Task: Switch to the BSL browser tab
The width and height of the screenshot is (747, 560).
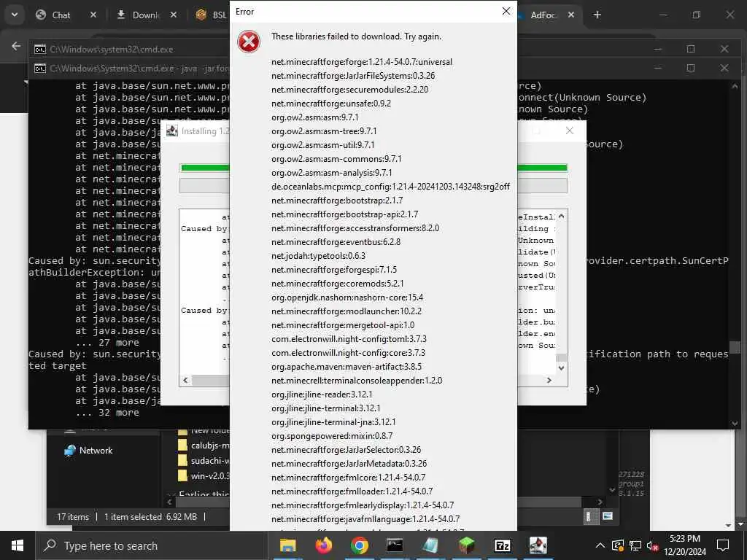Action: tap(212, 15)
